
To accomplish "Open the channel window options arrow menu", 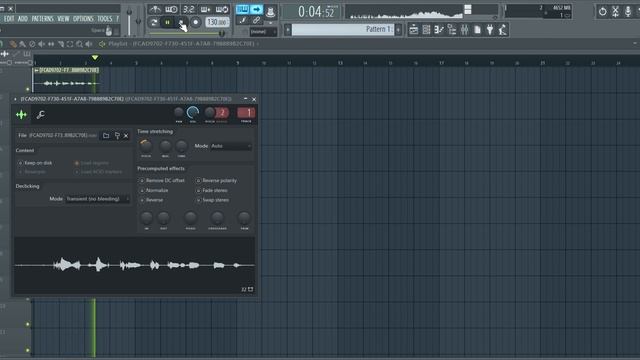I will pos(15,99).
